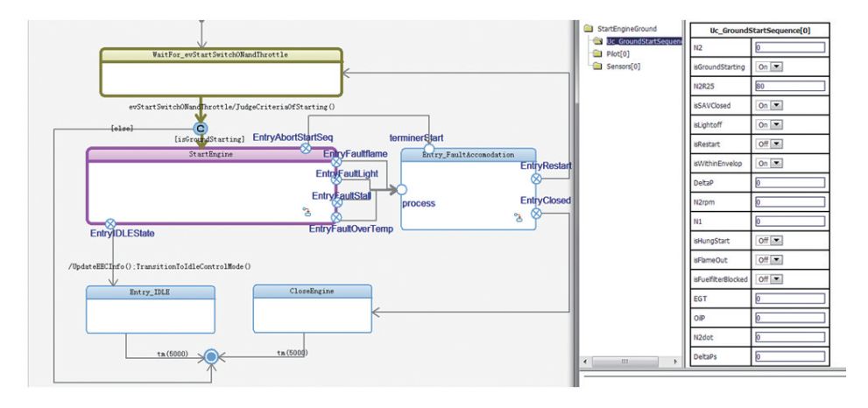Click the [isGroundStarting] guard label
Screen dimensions: 868x408
tap(209, 139)
